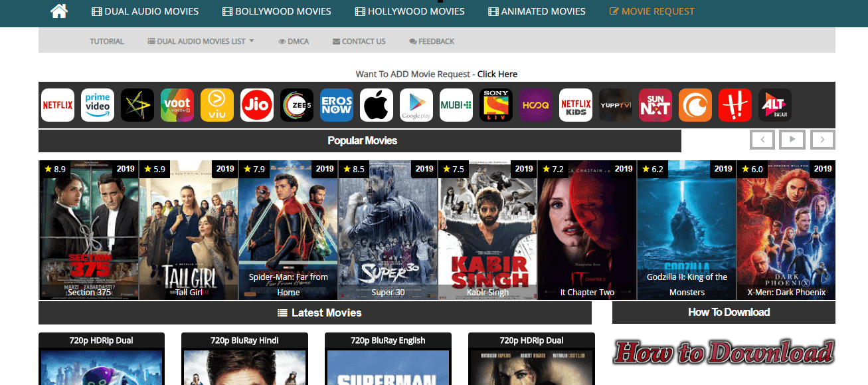Screen dimensions: 868x385
Task: Click Here to add movie request
Action: tap(497, 74)
